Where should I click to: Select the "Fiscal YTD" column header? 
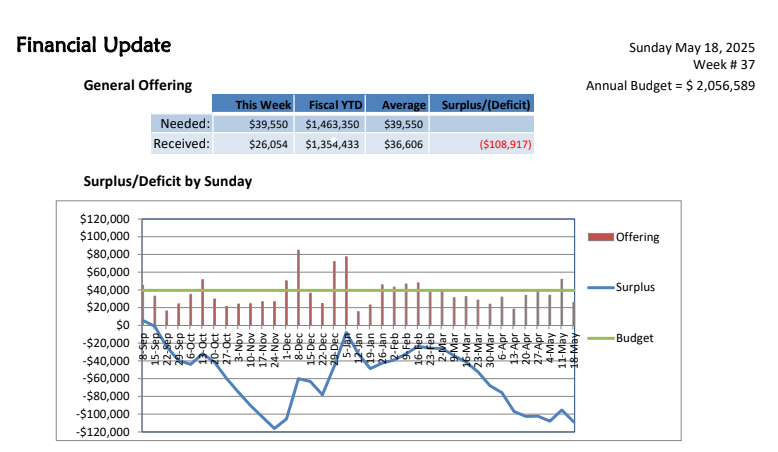coord(332,105)
